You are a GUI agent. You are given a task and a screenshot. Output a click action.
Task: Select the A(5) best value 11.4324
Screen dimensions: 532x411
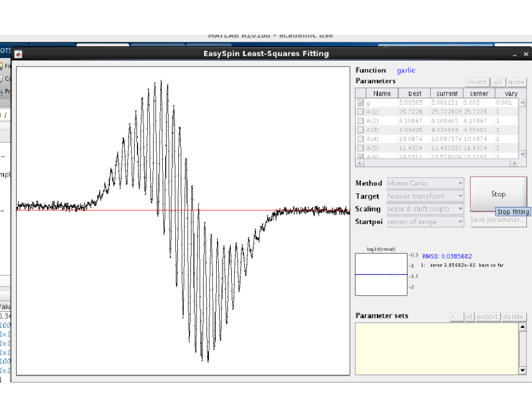click(x=414, y=148)
